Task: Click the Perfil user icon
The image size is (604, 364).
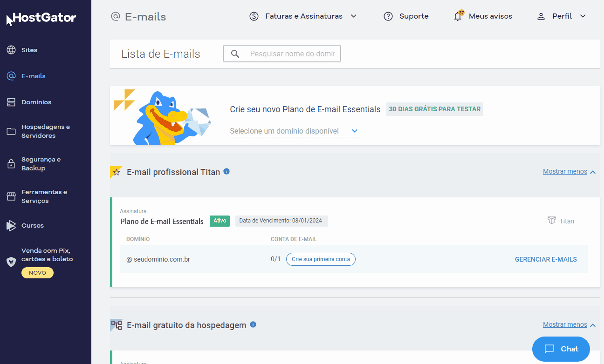Action: click(541, 16)
